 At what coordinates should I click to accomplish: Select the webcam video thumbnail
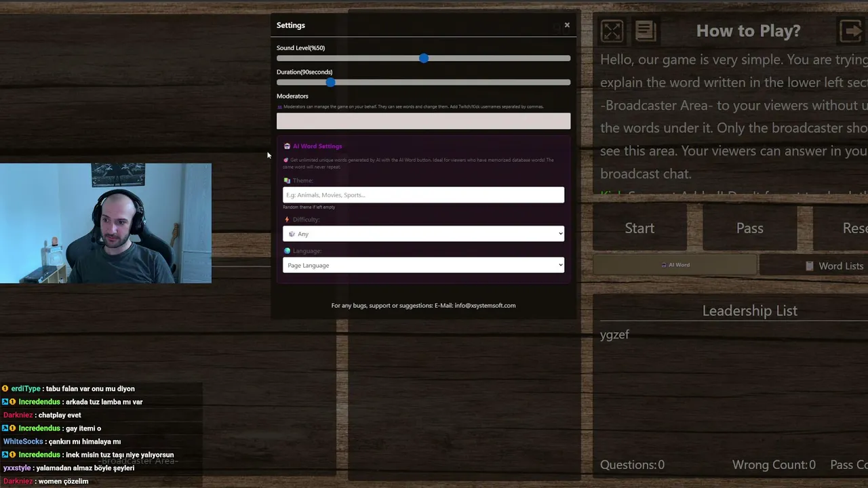(x=106, y=223)
